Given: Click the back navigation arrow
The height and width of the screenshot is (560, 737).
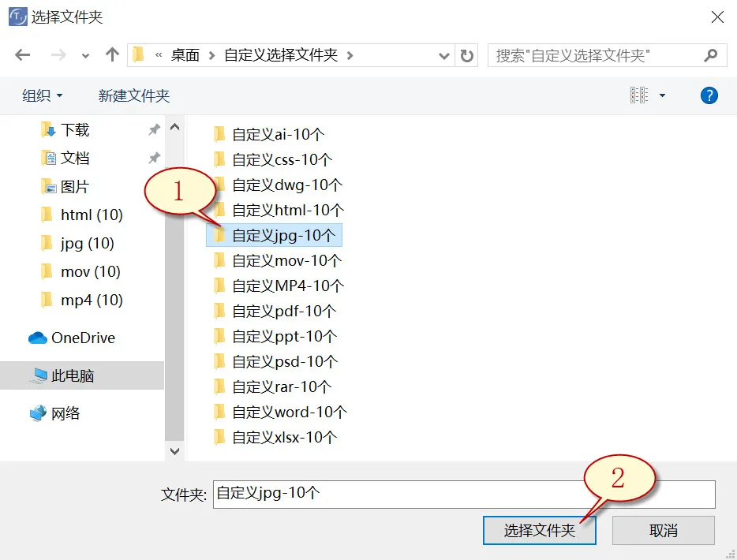Looking at the screenshot, I should click(x=22, y=55).
